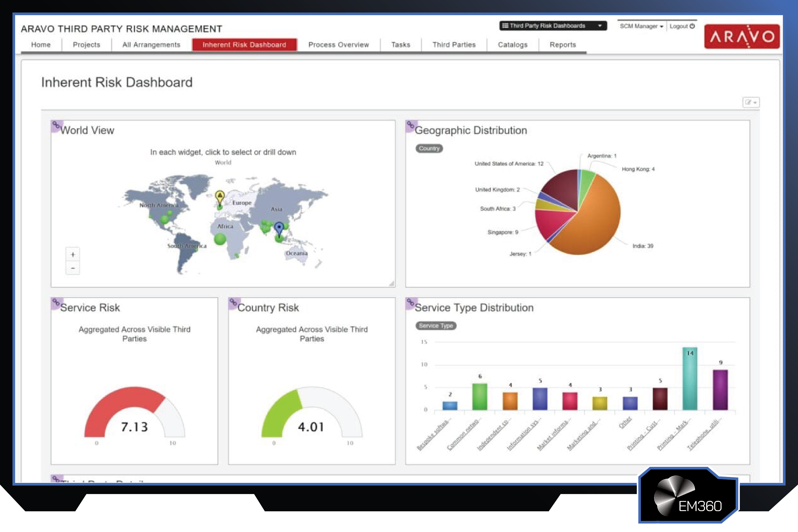Click the light blue bar with value 2
This screenshot has height=532, width=798.
tap(450, 406)
